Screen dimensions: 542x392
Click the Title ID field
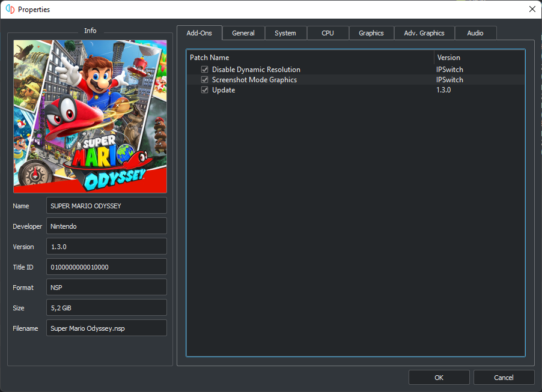coord(106,267)
